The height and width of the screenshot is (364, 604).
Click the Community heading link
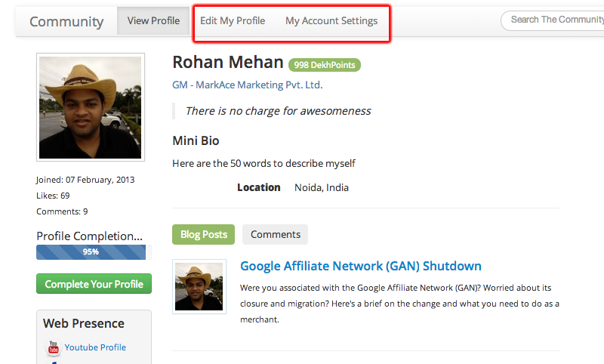[66, 22]
